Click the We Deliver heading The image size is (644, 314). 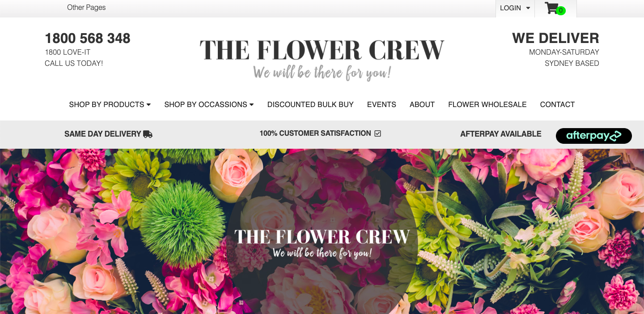[x=555, y=38]
